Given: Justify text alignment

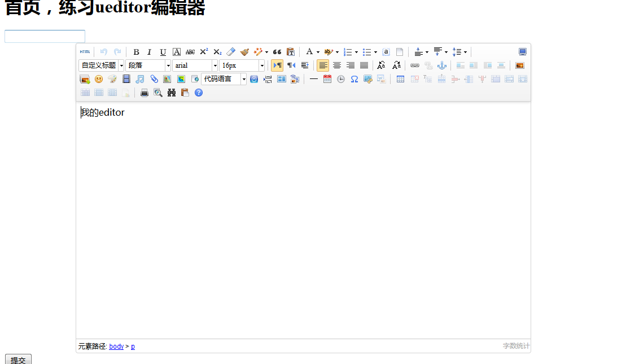Looking at the screenshot, I should click(x=364, y=65).
